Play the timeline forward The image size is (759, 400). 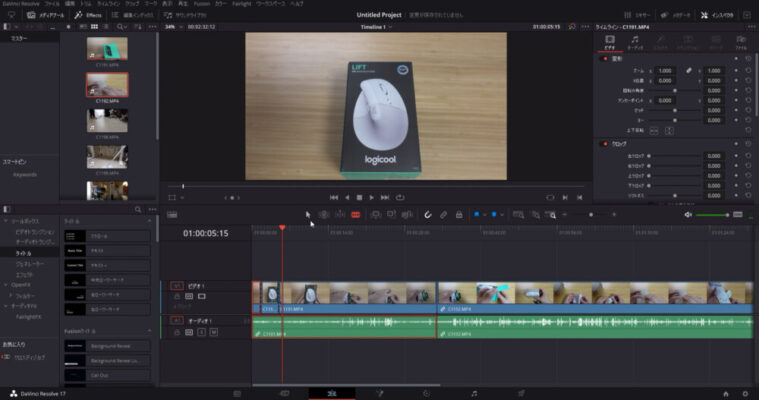[x=371, y=198]
